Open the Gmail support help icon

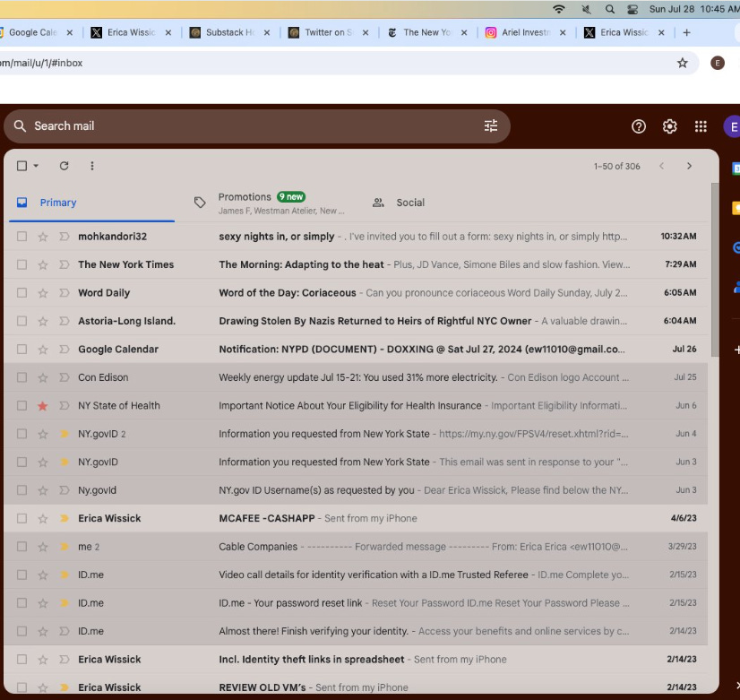coord(639,126)
